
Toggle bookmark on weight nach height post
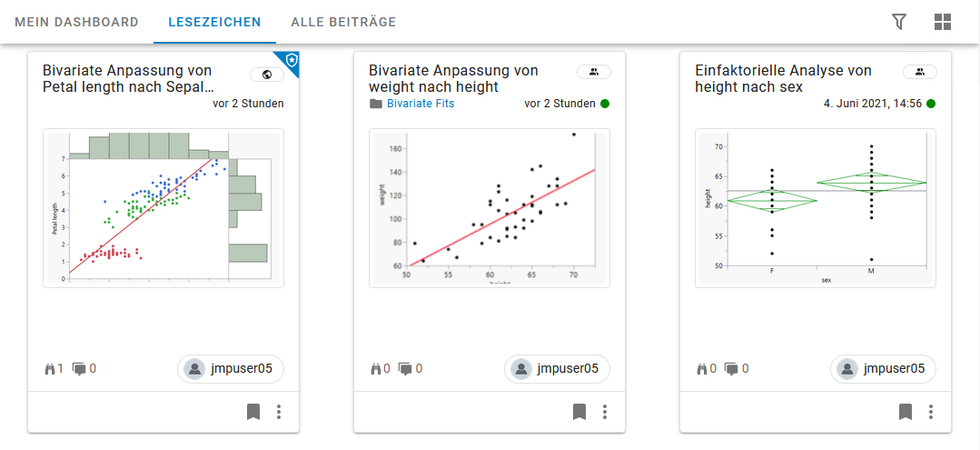[579, 412]
